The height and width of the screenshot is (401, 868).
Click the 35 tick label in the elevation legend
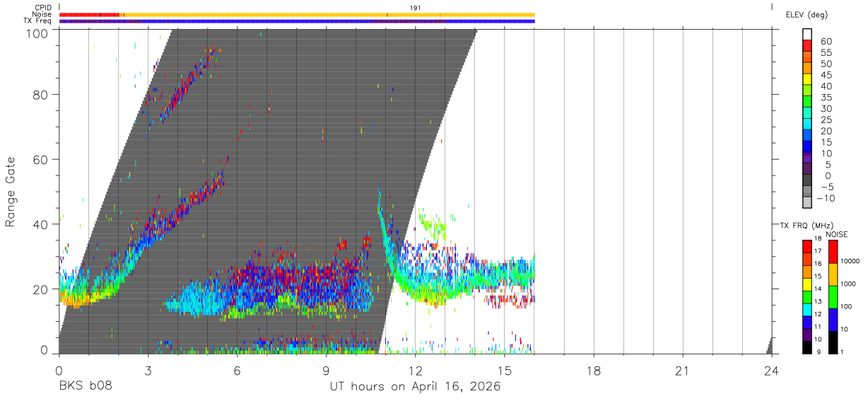point(826,98)
